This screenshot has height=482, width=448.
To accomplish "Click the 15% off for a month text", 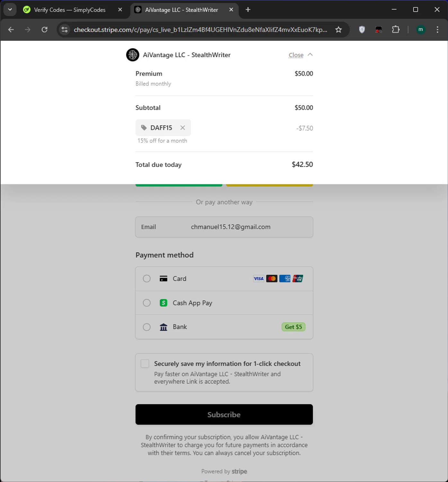I will (x=162, y=141).
